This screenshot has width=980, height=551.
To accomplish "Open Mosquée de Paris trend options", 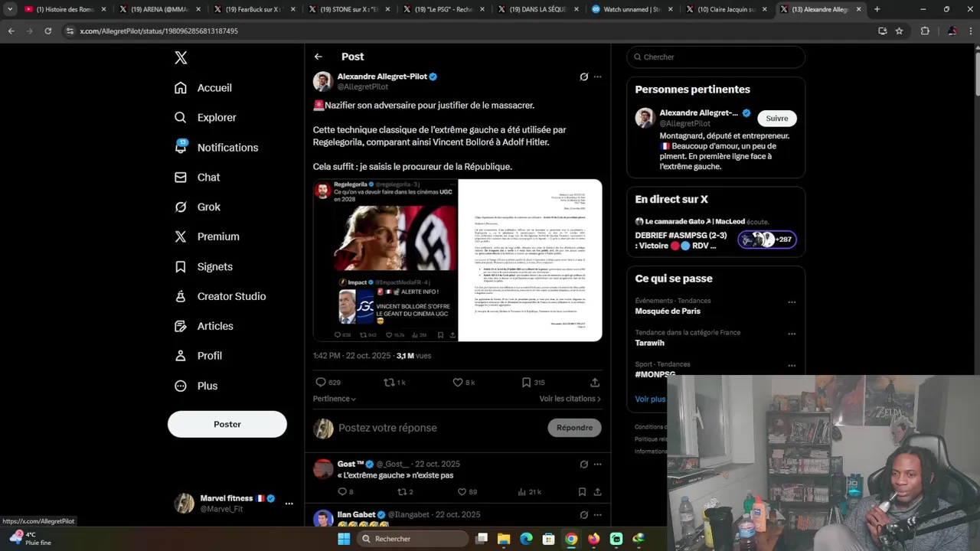I will 792,302.
